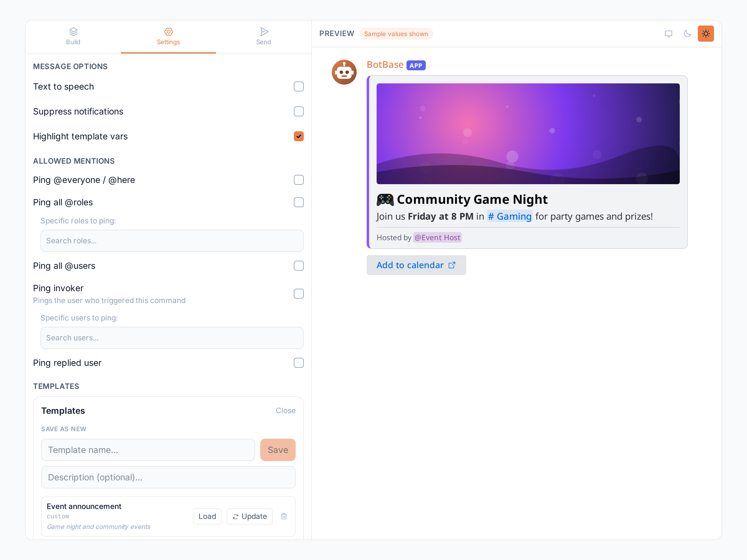747x560 pixels.
Task: Click the BotBase robot avatar
Action: (344, 72)
